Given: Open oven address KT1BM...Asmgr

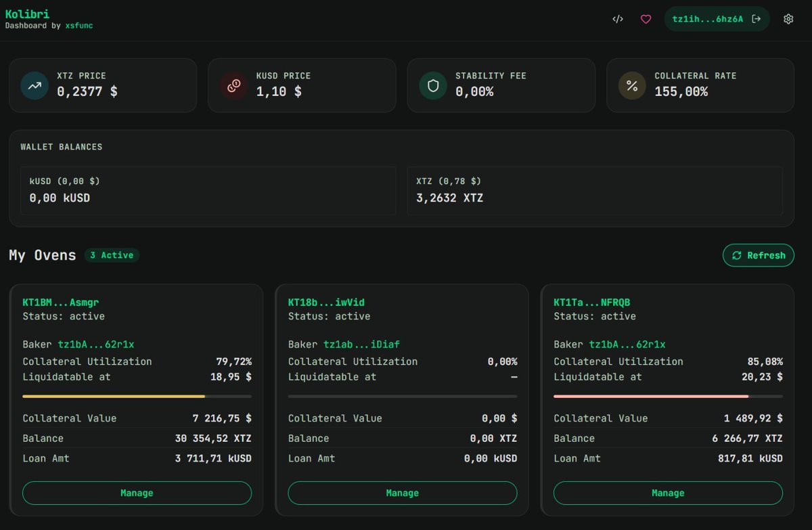Looking at the screenshot, I should 61,302.
